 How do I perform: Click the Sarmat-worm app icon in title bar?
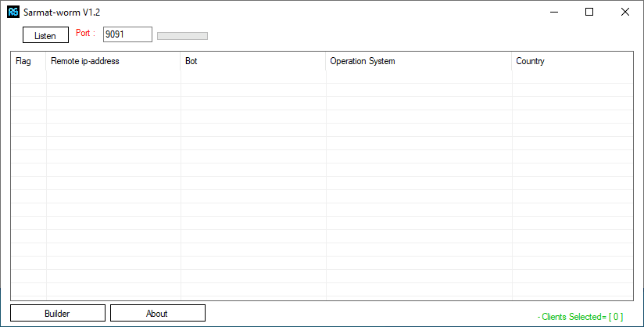click(13, 12)
